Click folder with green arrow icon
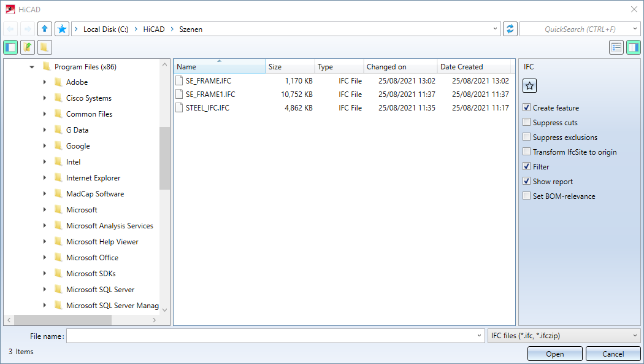Viewport: 644px width, 364px height. click(x=28, y=47)
